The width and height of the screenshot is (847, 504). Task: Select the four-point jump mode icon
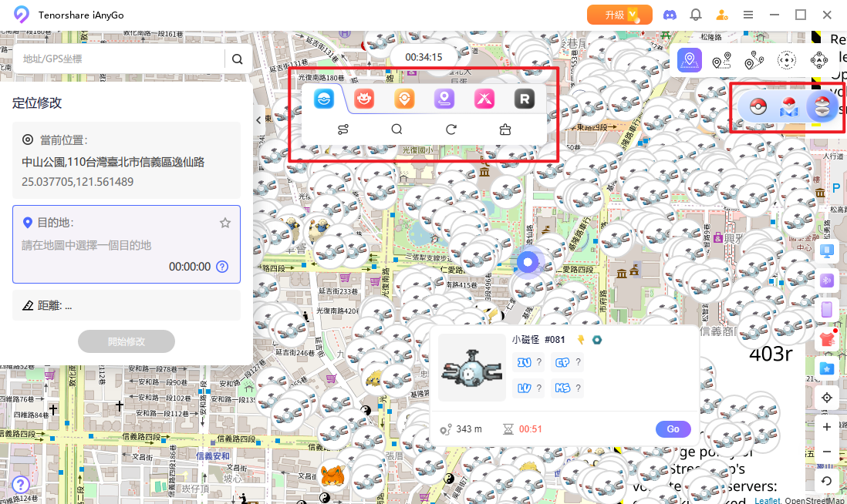tap(819, 60)
